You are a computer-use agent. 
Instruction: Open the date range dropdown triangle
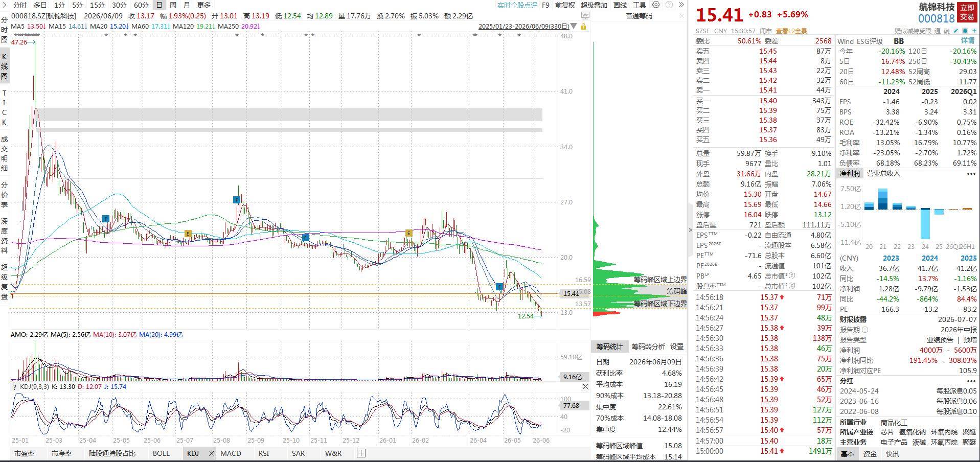574,26
